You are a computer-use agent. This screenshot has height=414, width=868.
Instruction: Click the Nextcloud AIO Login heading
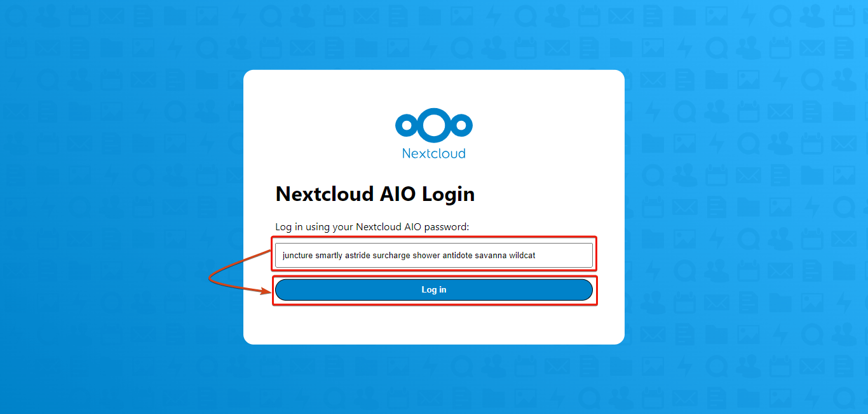pyautogui.click(x=375, y=194)
